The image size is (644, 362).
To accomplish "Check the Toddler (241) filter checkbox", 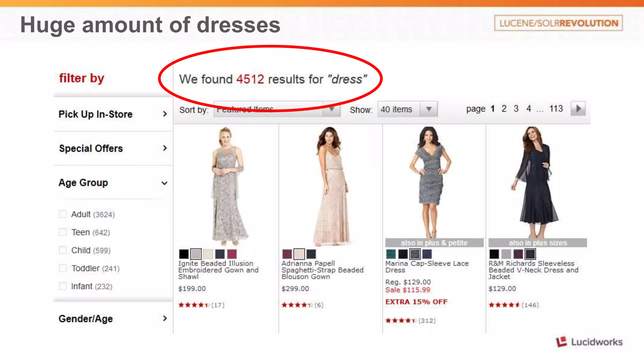I will coord(63,268).
